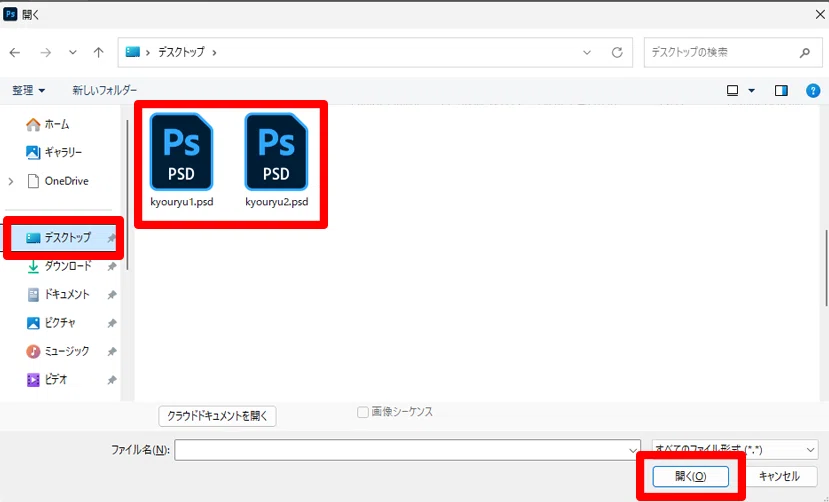Image resolution: width=829 pixels, height=502 pixels.
Task: Click the blue desktop icon in address bar
Action: point(133,52)
